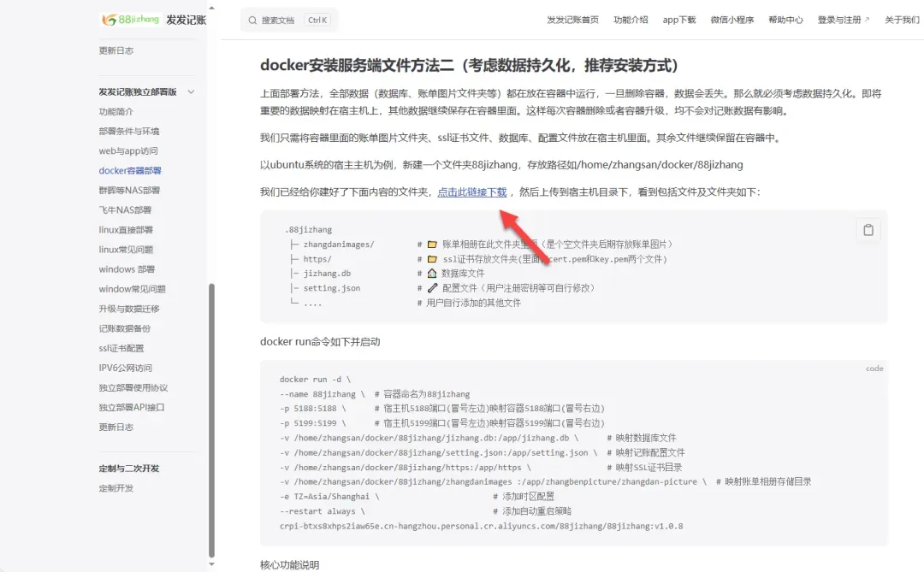This screenshot has height=572, width=924.
Task: Click the 发发记账 site title
Action: [187, 20]
